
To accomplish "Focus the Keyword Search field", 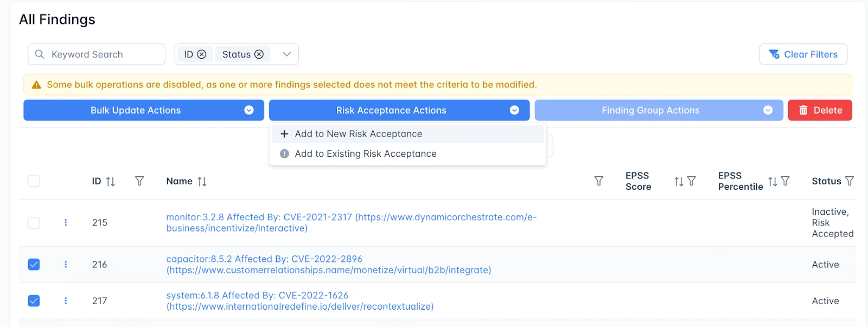I will coord(103,54).
